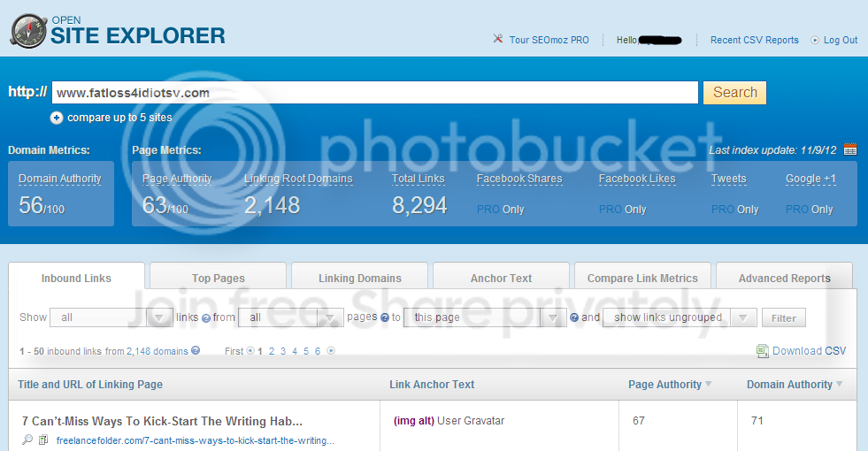
Task: Sort by Domain Authority arrow
Action: click(x=839, y=384)
